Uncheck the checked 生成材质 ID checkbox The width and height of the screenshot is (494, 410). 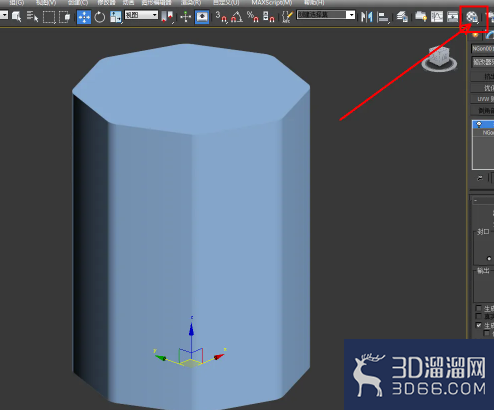[x=479, y=325]
